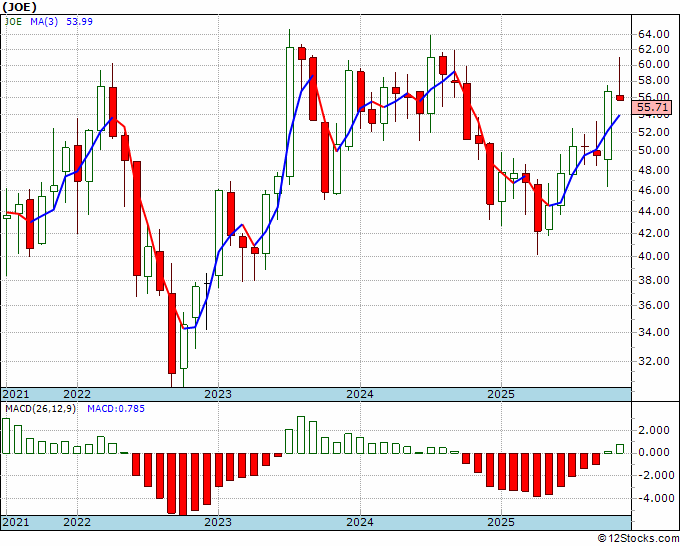Click the MA(3) moving average legend label

[x=44, y=21]
